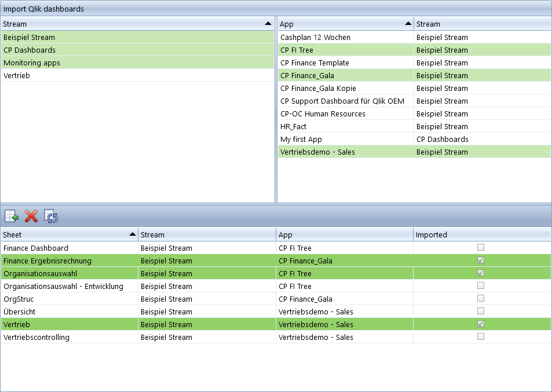Click the sort arrow in App column header
The image size is (552, 392).
408,24
